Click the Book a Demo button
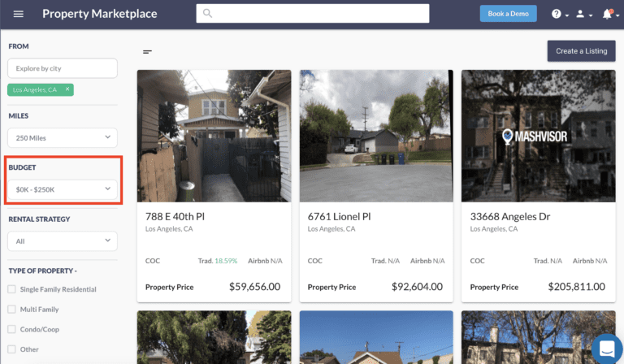The image size is (624, 364). pyautogui.click(x=509, y=14)
